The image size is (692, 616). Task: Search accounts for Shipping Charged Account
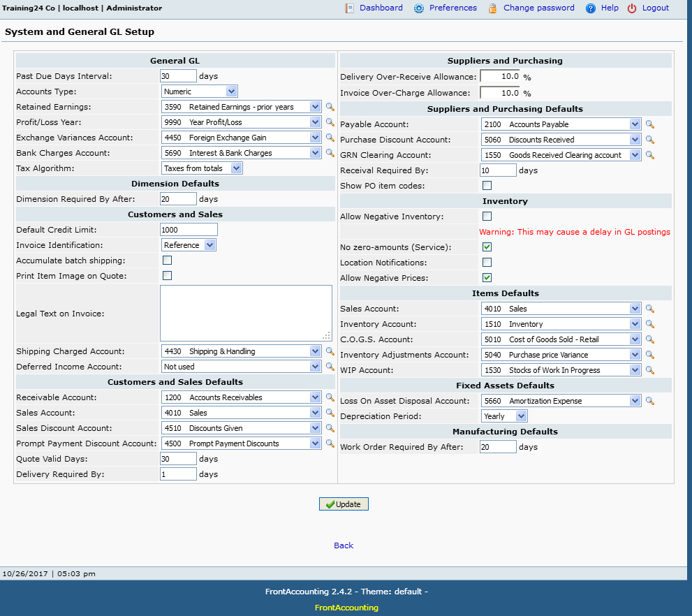pos(330,351)
